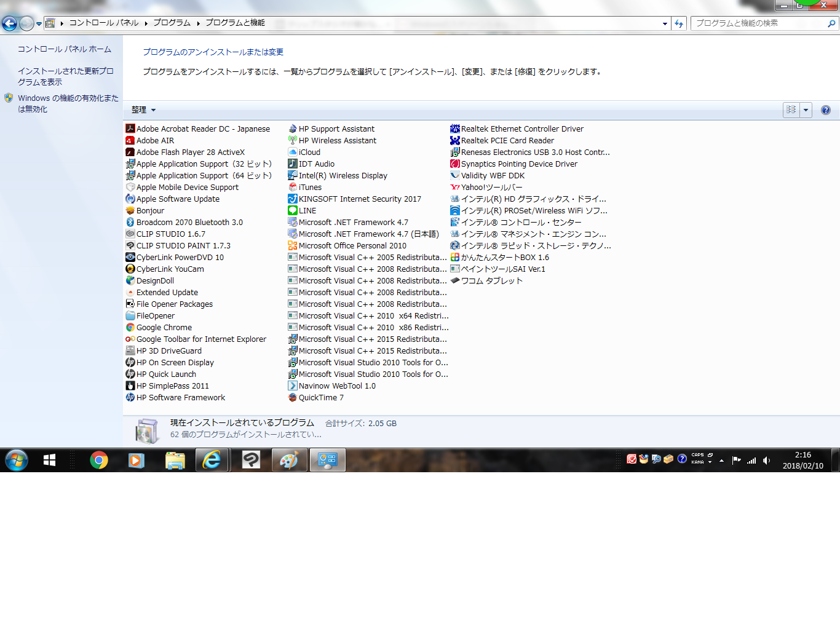
Task: Click the Realtek Ethernet Controller Driver icon
Action: tap(455, 129)
